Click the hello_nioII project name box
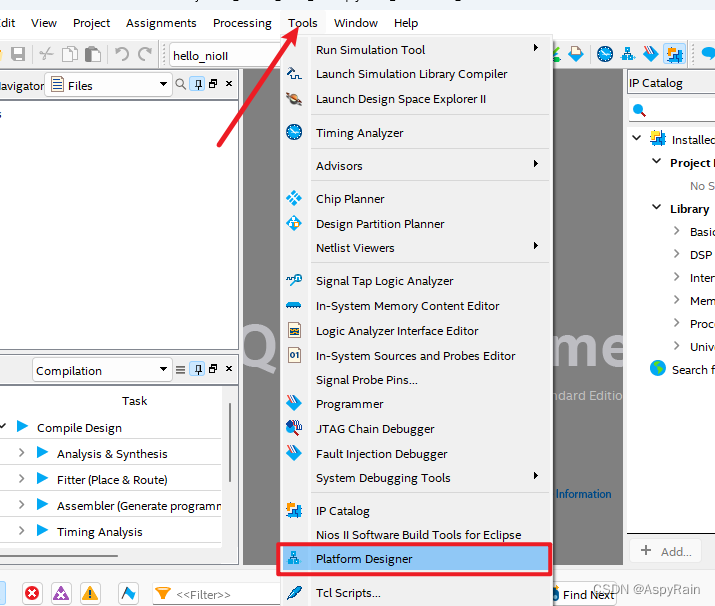Viewport: 715px width, 606px height. tap(224, 56)
